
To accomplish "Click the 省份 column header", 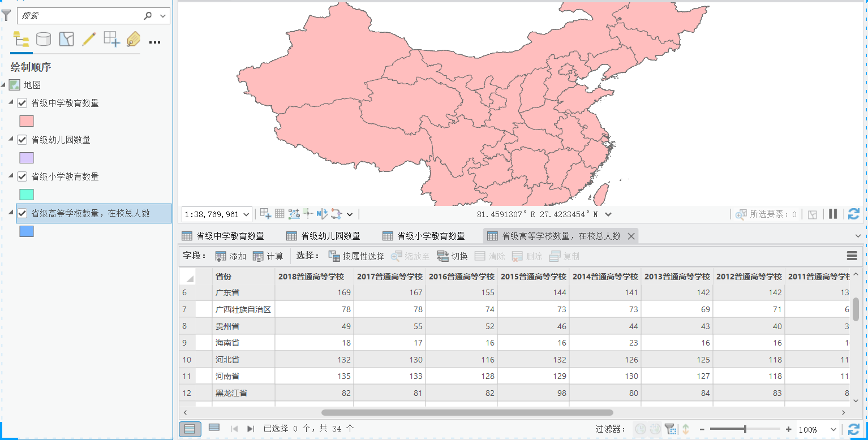I will tap(243, 277).
